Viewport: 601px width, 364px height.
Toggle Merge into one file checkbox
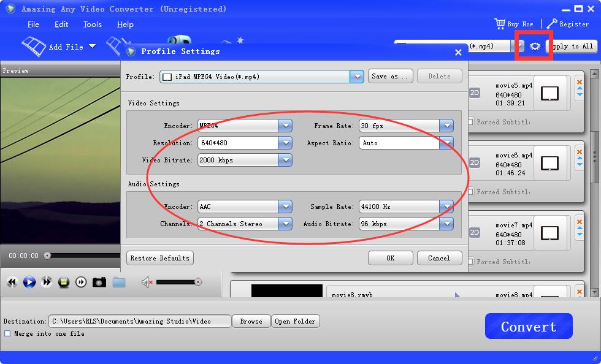7,333
